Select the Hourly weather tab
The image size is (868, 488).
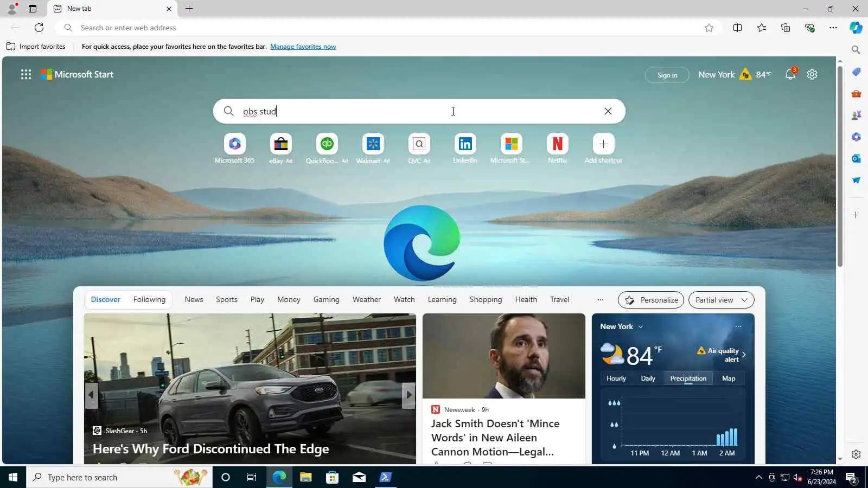[616, 378]
